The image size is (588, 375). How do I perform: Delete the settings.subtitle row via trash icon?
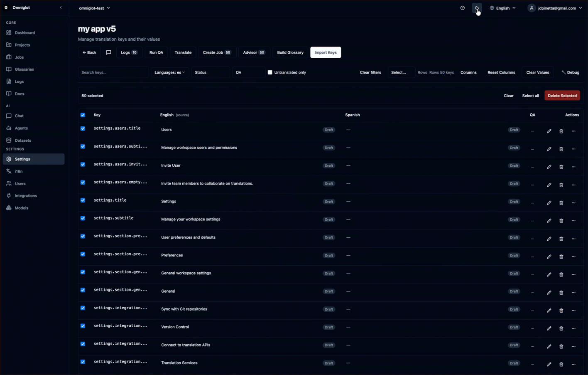pyautogui.click(x=561, y=221)
